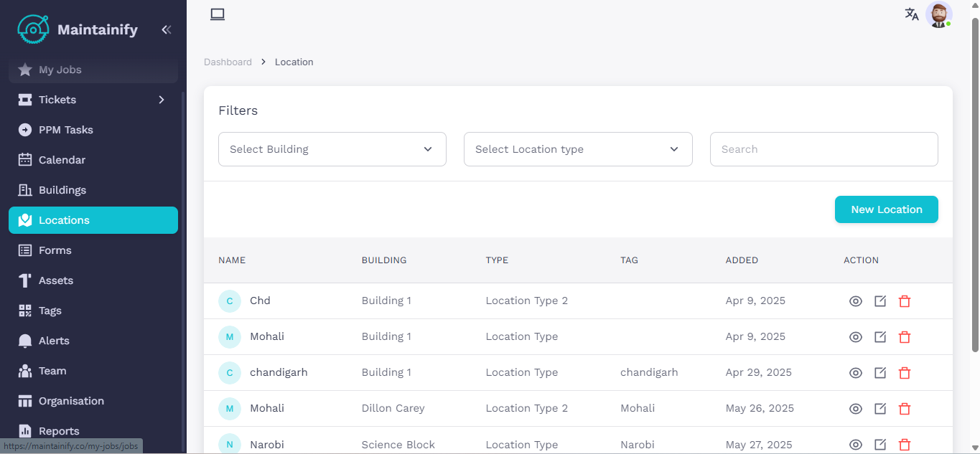Click the New Location button
980x454 pixels.
tap(886, 209)
